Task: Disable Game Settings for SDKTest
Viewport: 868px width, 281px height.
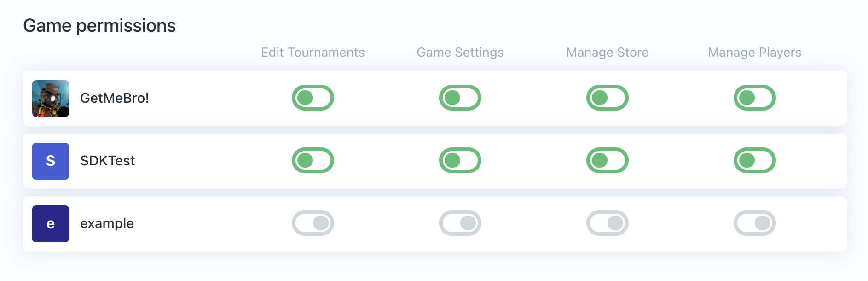Action: 460,161
